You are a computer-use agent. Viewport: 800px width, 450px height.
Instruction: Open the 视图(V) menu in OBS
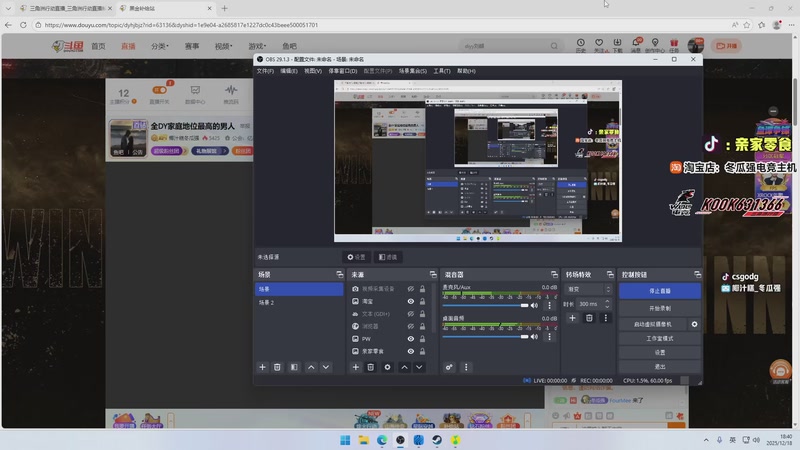(313, 71)
